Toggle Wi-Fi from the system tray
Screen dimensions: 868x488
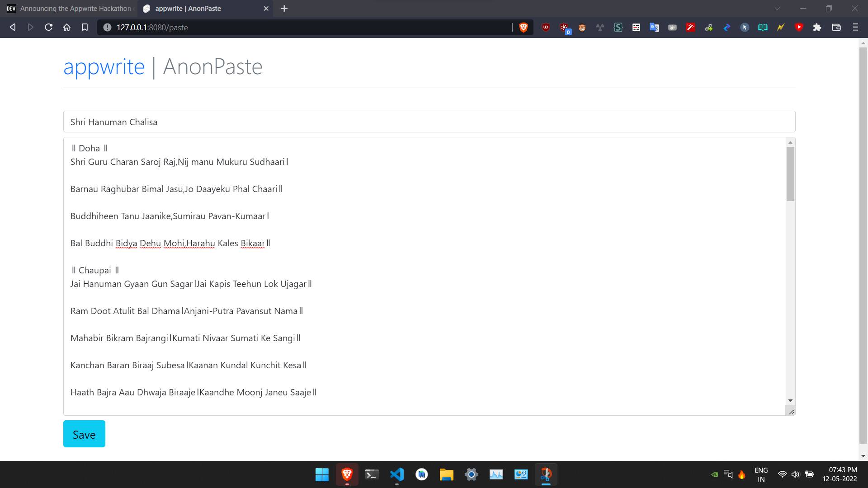point(782,474)
